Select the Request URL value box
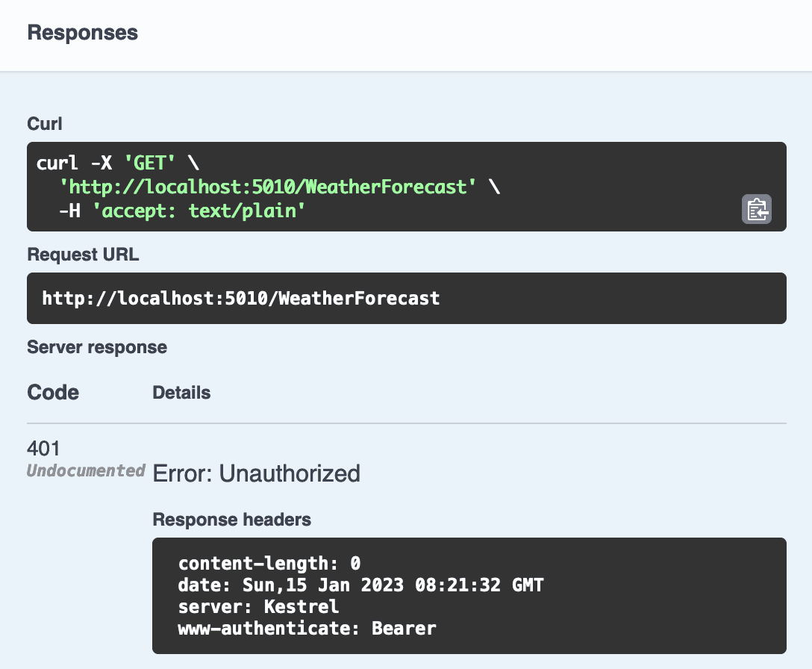The height and width of the screenshot is (669, 812). click(407, 299)
